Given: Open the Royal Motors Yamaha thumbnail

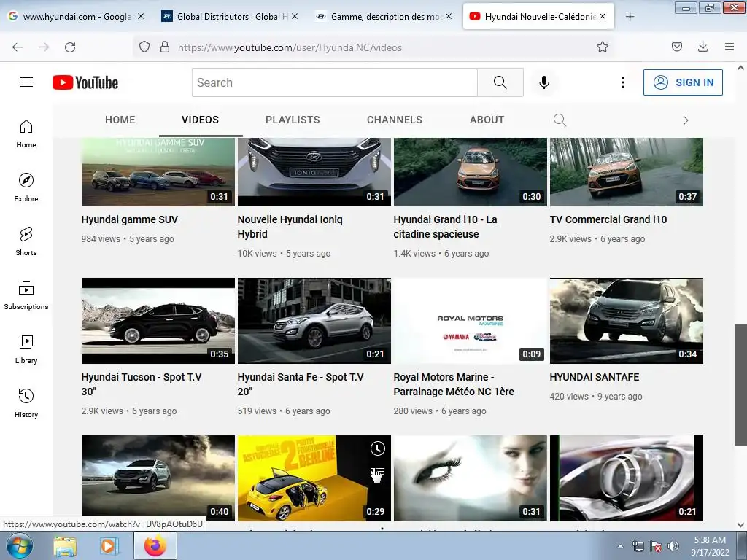Looking at the screenshot, I should (471, 321).
